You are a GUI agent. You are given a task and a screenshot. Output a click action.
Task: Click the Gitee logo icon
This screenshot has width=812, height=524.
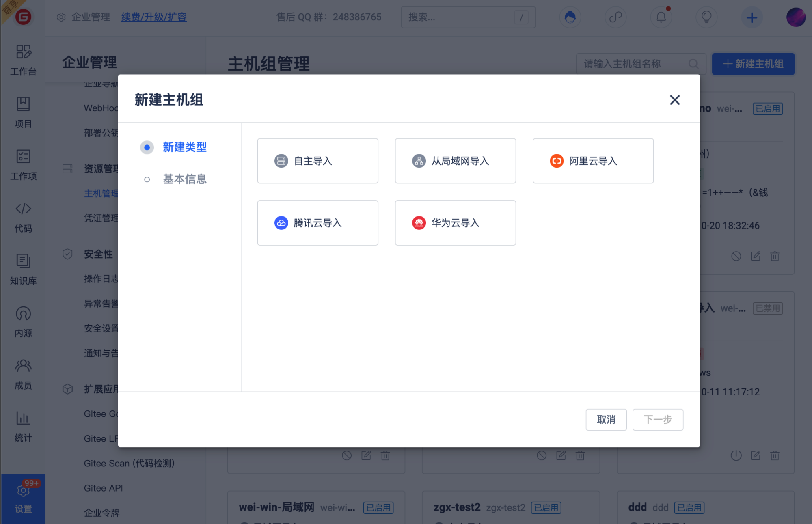23,17
